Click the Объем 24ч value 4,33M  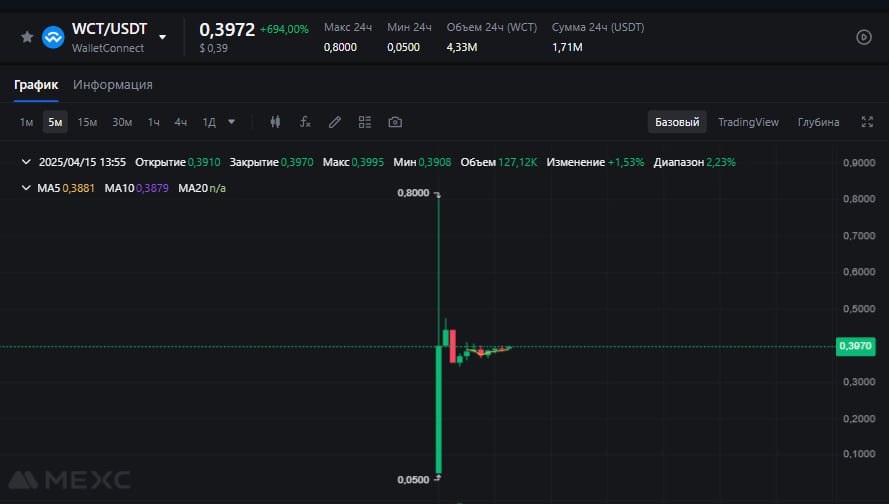pos(462,48)
